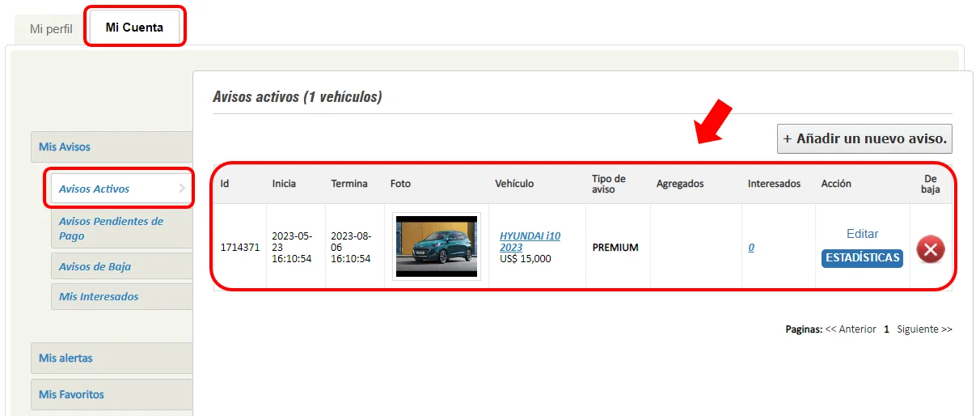Click Añadir un nuevo aviso button

[x=864, y=138]
